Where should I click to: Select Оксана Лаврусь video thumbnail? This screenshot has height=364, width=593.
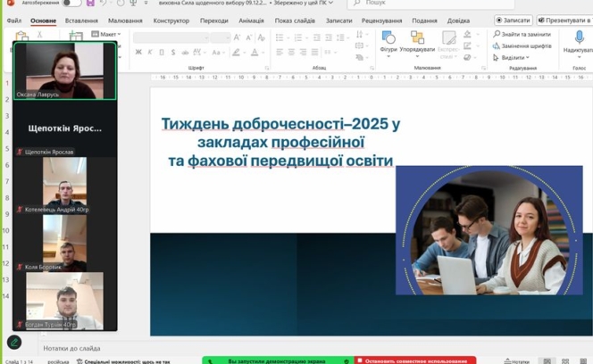(64, 70)
